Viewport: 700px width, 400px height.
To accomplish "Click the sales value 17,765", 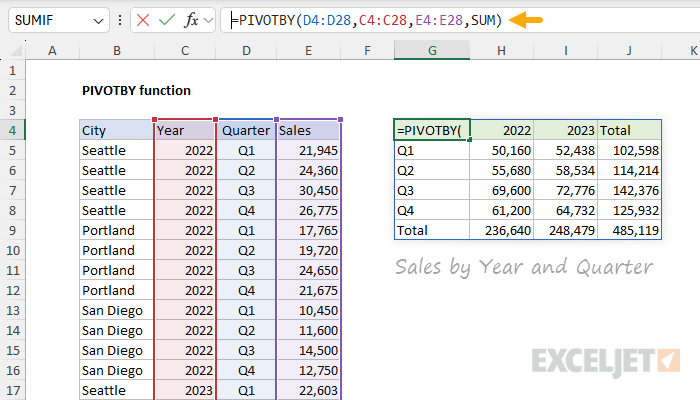I will 308,230.
